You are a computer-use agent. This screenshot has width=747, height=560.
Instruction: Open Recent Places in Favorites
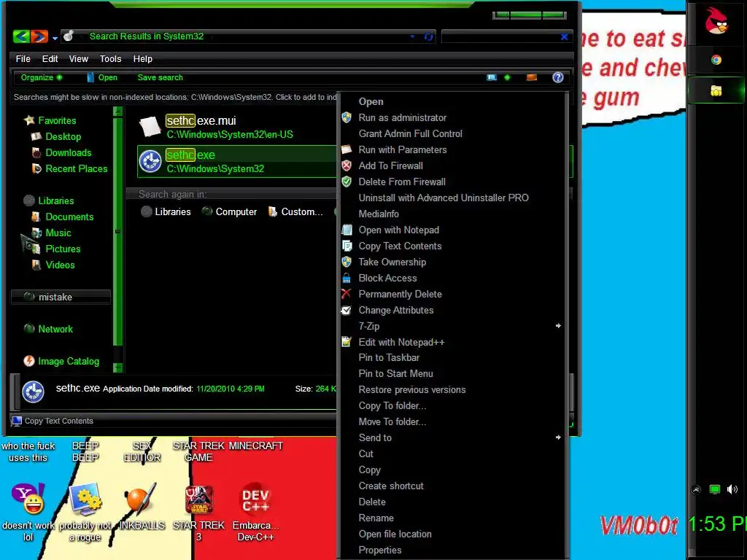[69, 169]
